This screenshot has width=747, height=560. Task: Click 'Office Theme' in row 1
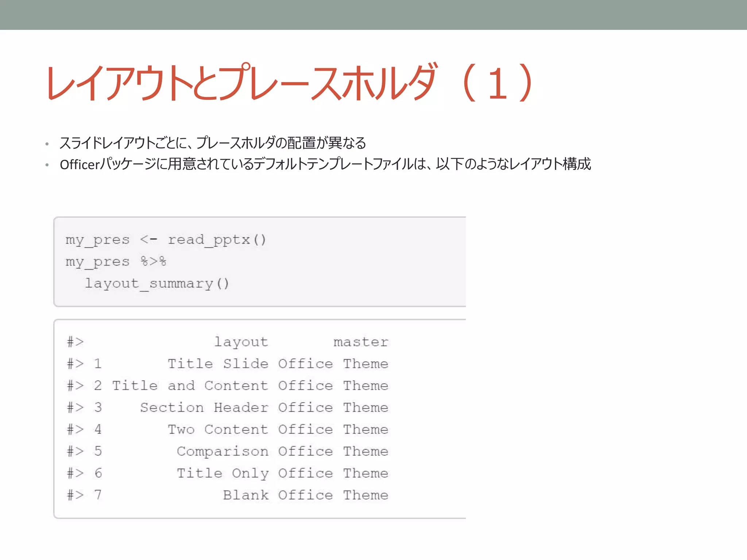pyautogui.click(x=333, y=364)
